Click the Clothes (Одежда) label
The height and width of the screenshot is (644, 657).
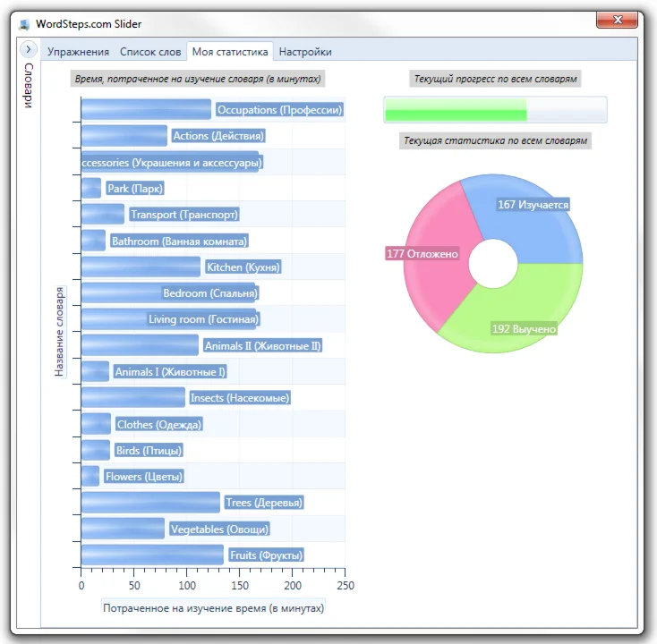click(158, 425)
